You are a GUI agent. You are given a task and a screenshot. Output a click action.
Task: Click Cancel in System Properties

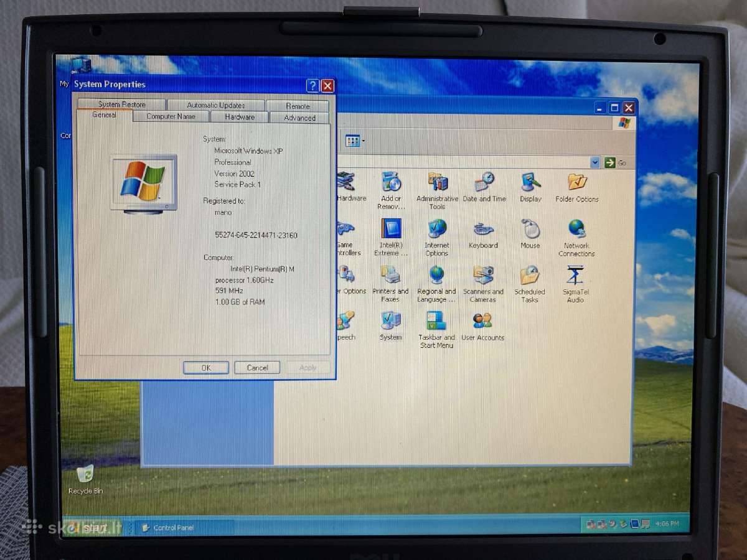click(257, 368)
